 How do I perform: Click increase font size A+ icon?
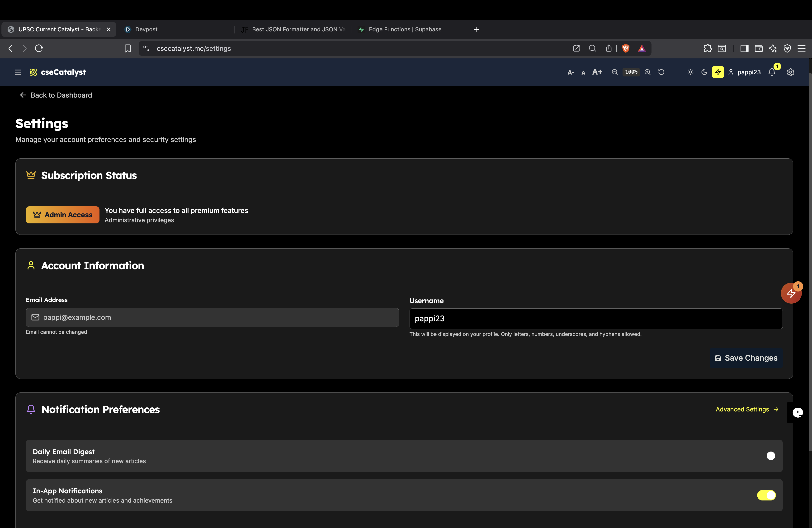coord(597,72)
